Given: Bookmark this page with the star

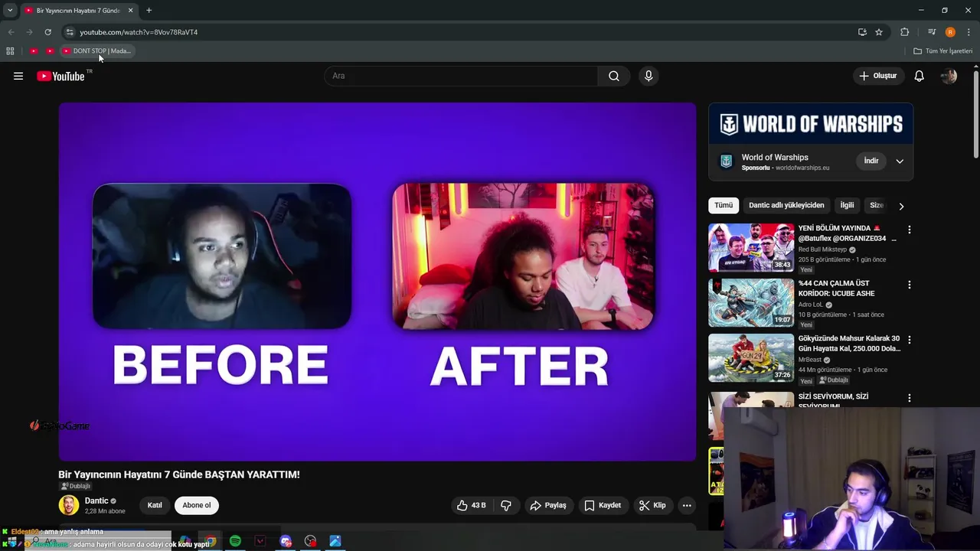Looking at the screenshot, I should click(x=879, y=32).
